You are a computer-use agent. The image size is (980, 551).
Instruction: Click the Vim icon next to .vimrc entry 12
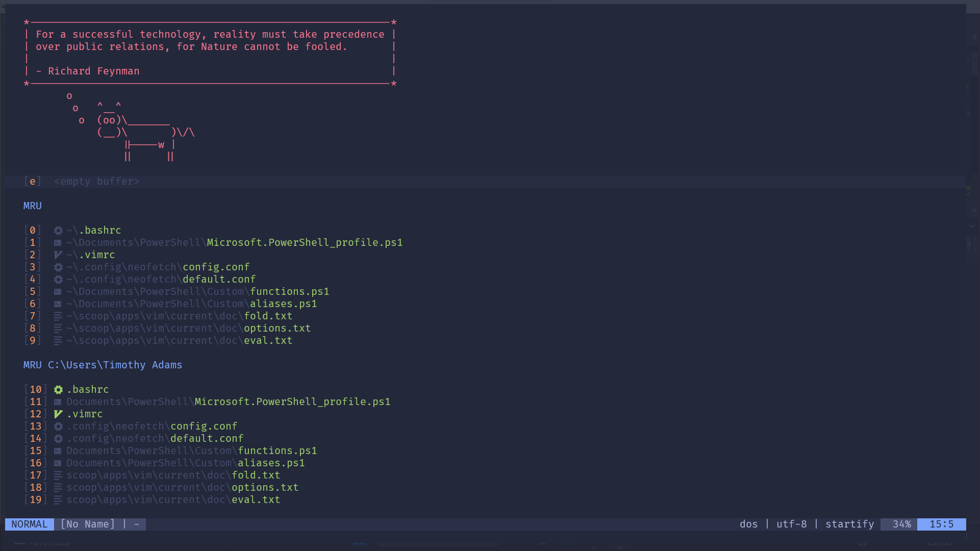(x=58, y=414)
